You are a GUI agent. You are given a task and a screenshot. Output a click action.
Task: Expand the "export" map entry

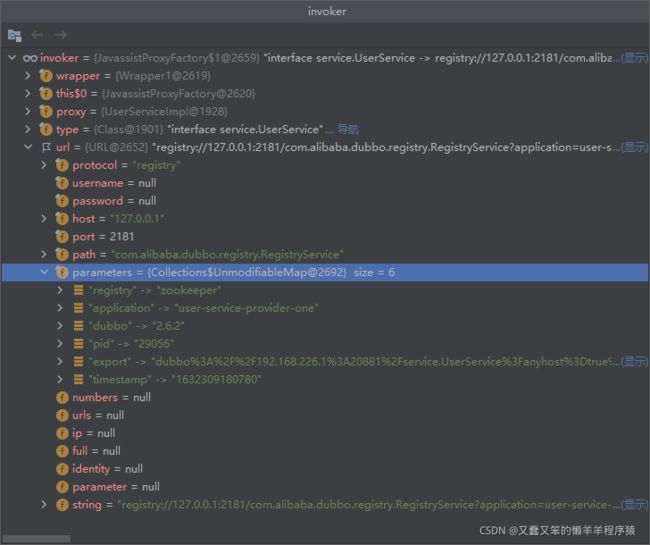click(x=60, y=361)
